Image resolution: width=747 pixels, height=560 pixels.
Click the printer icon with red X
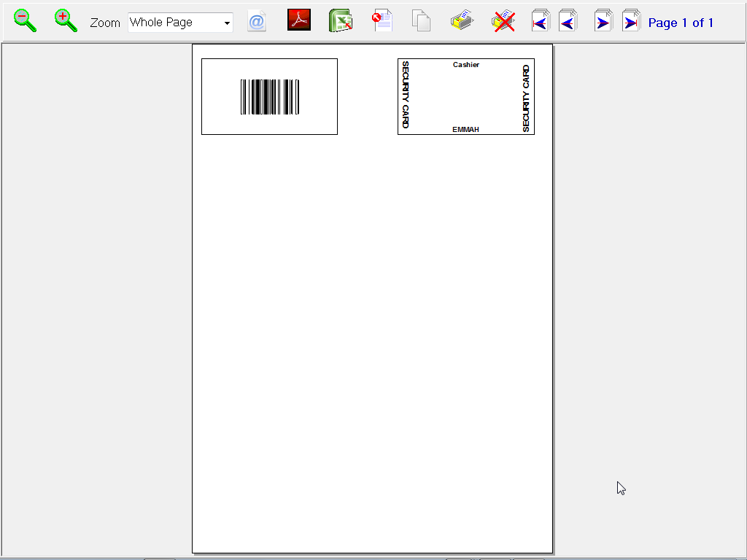(503, 21)
